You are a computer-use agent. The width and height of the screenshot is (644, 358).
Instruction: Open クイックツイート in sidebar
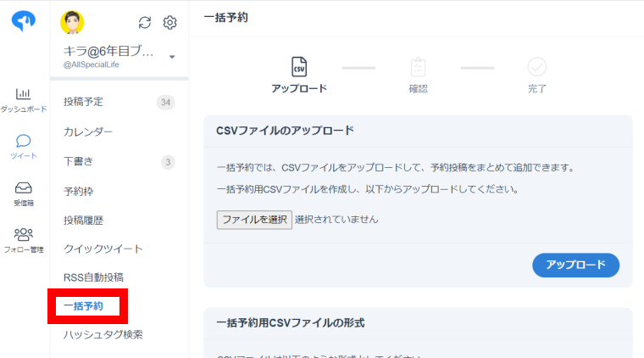(103, 249)
